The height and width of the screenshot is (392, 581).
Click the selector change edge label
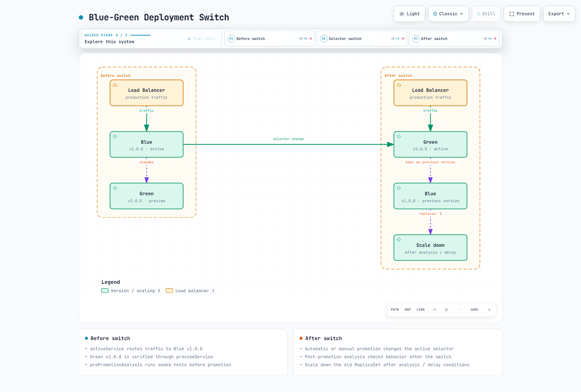coord(288,139)
